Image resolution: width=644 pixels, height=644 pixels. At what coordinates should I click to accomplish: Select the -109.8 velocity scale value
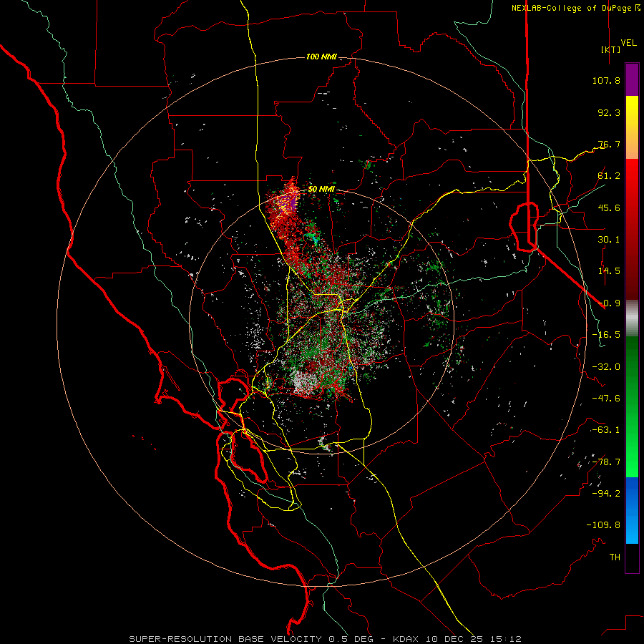click(x=603, y=525)
